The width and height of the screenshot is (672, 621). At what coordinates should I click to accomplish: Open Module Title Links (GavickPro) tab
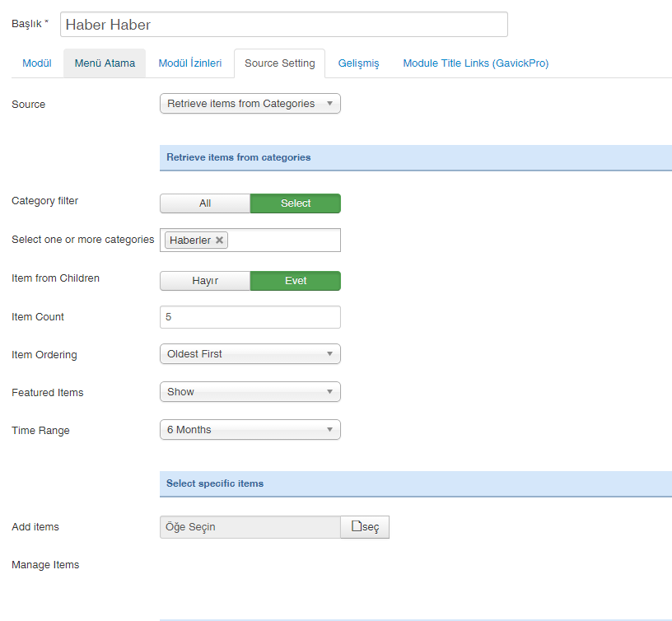pyautogui.click(x=475, y=63)
